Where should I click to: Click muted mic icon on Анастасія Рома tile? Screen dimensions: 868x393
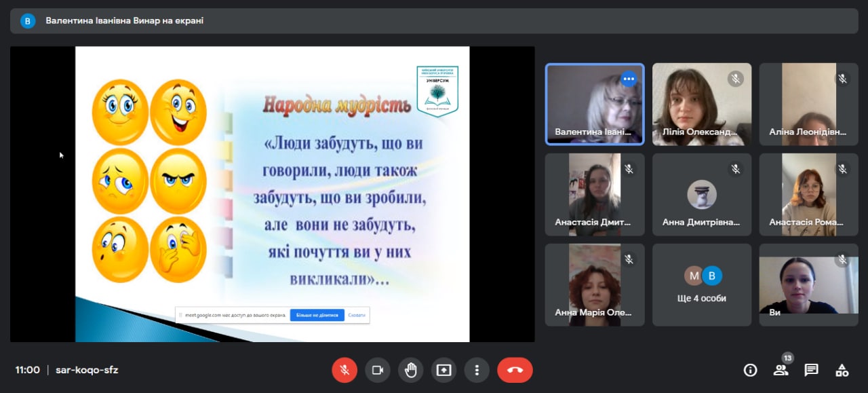[x=842, y=169]
